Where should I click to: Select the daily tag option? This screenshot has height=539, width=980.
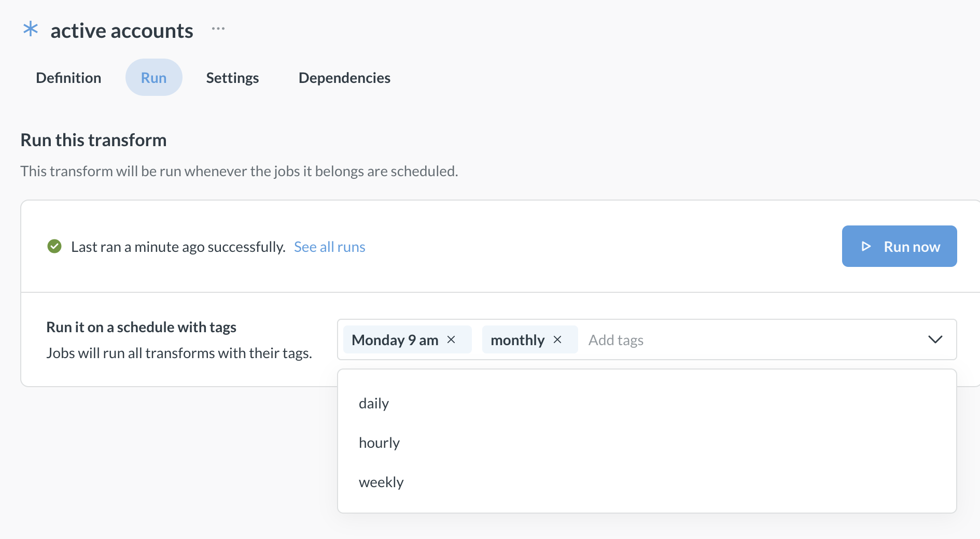(374, 403)
